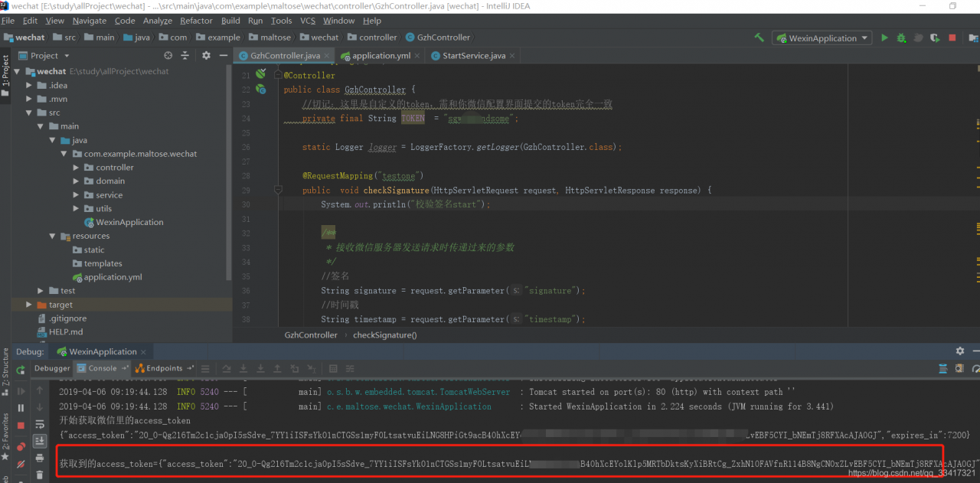
Task: Expand the utils package
Action: tap(77, 209)
